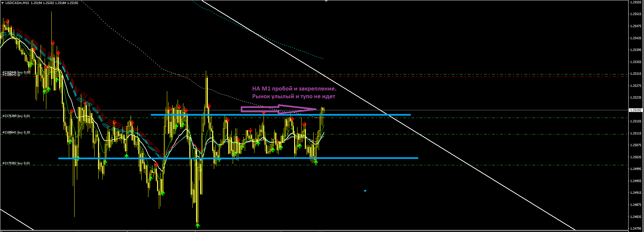Click the current price tag 1.25192
Screen dimensions: 644x232
pos(636,110)
